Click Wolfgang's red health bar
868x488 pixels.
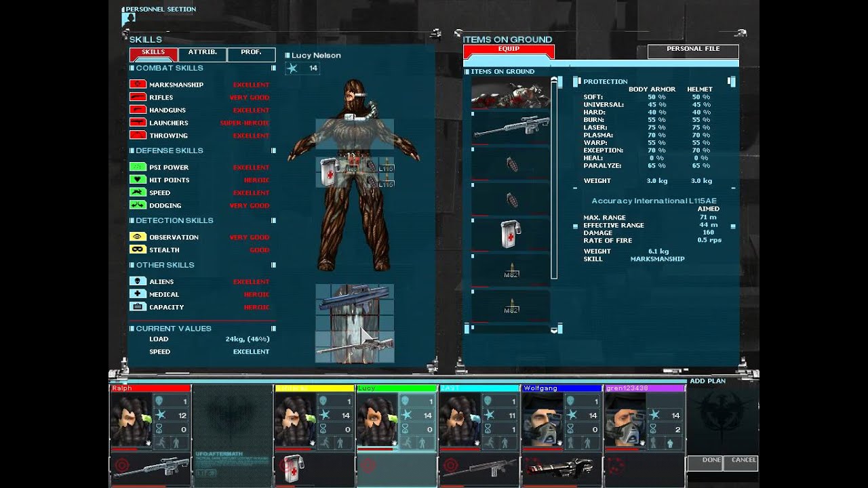click(x=542, y=449)
